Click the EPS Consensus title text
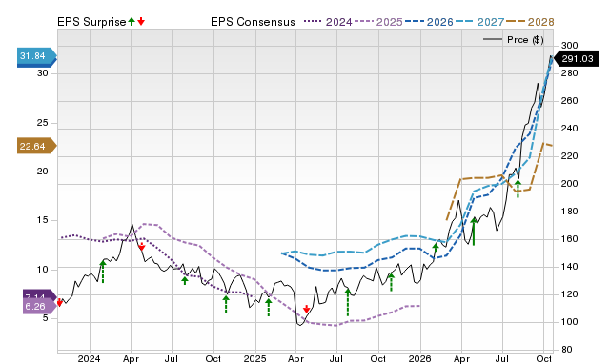 [x=253, y=22]
